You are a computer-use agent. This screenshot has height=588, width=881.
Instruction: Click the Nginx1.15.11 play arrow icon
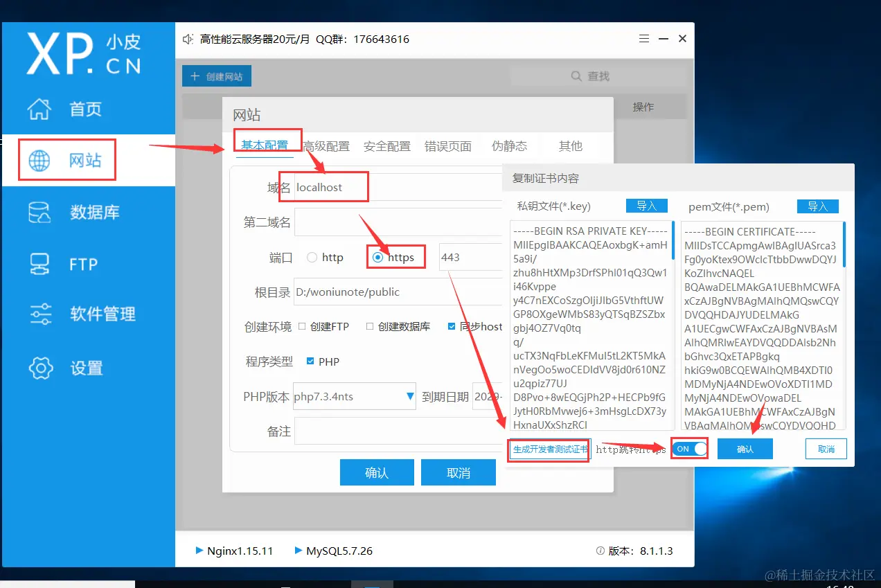tap(199, 551)
